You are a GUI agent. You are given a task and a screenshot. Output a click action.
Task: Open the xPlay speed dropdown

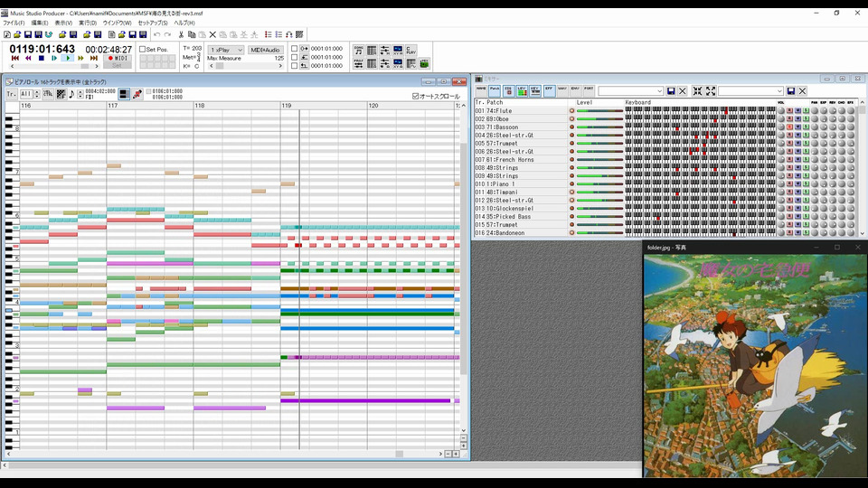point(225,50)
